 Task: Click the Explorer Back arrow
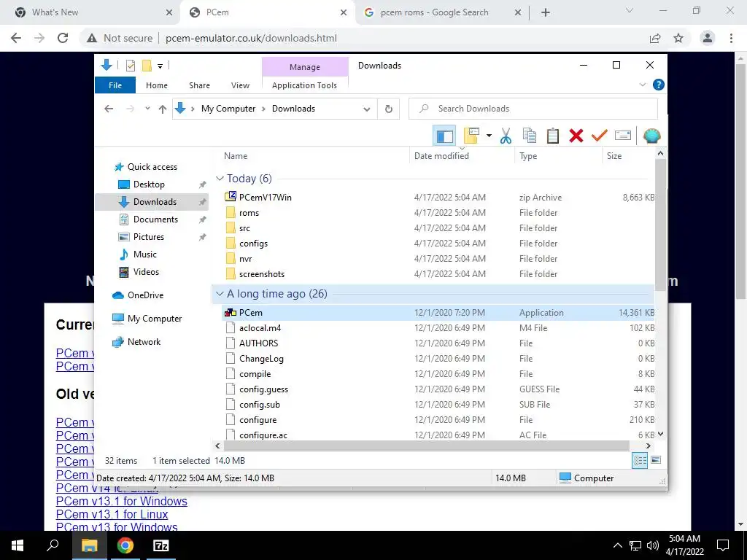tap(109, 109)
